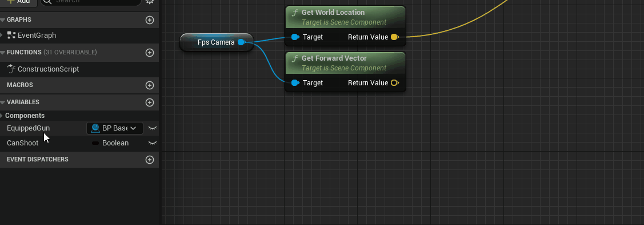Toggle CanShoot visibility eye icon
644x225 pixels.
153,143
